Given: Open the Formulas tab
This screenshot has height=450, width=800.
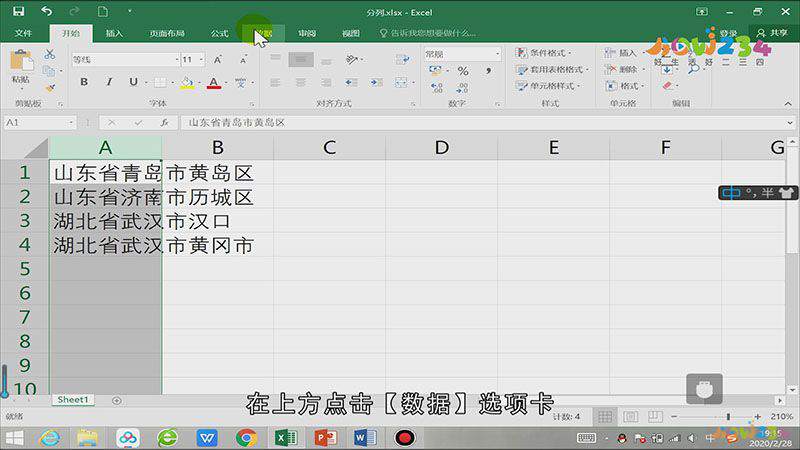Looking at the screenshot, I should pyautogui.click(x=219, y=33).
